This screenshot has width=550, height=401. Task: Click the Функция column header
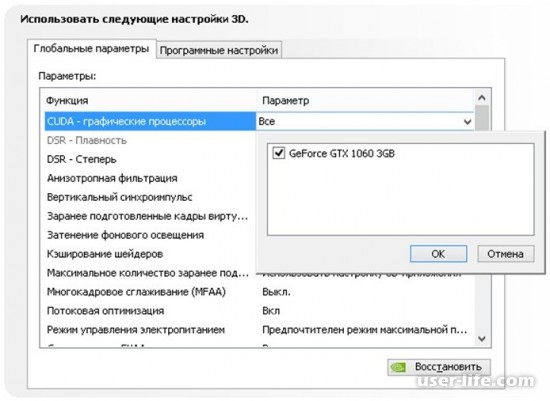(x=67, y=101)
